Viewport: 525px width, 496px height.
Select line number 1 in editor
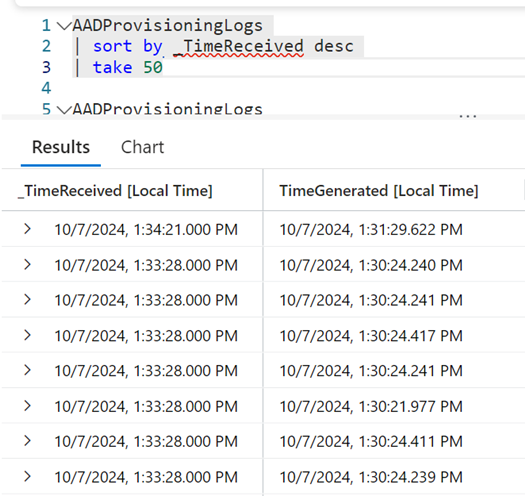click(46, 26)
